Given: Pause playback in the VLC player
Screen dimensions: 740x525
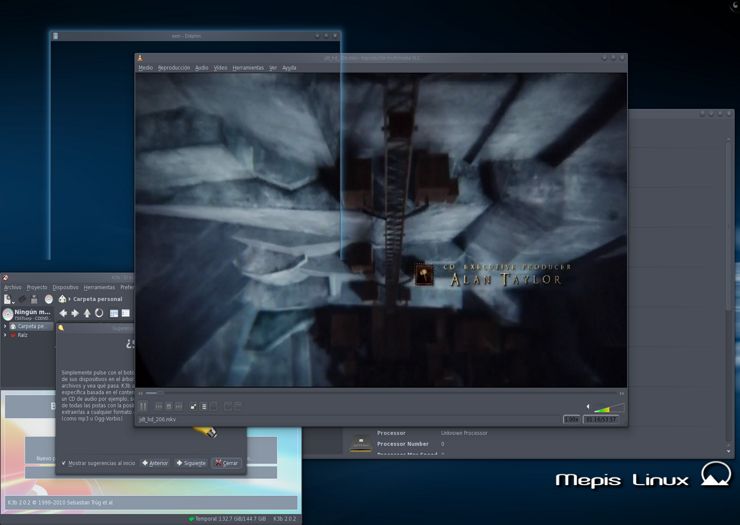Looking at the screenshot, I should [143, 406].
